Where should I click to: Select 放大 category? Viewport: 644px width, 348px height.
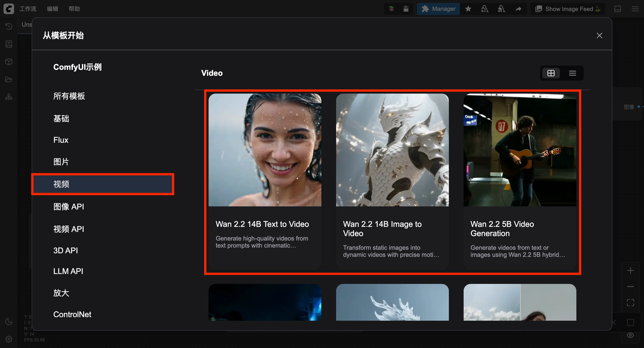point(103,293)
